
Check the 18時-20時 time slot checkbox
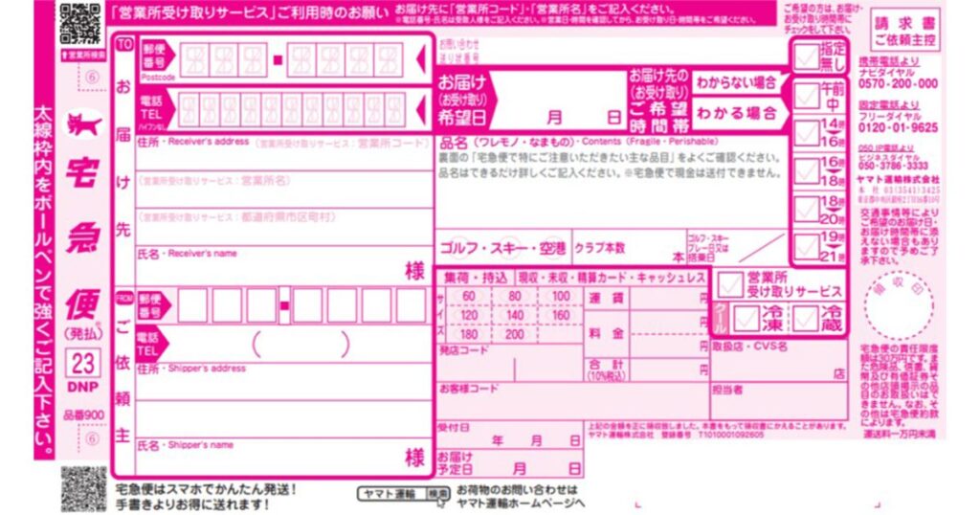point(806,210)
